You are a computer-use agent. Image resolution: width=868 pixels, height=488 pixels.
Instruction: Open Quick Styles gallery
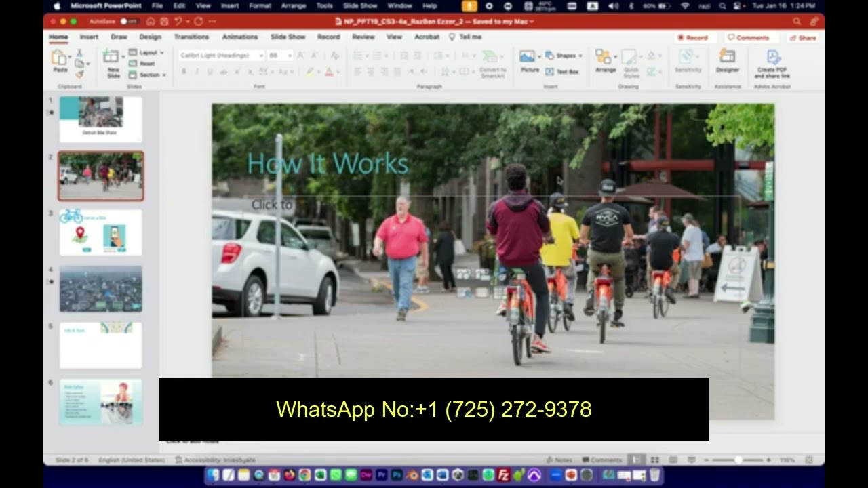(x=631, y=64)
